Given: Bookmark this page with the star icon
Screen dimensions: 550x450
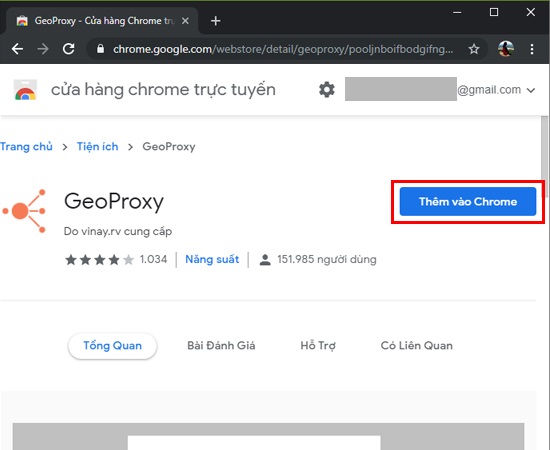Looking at the screenshot, I should coord(474,49).
